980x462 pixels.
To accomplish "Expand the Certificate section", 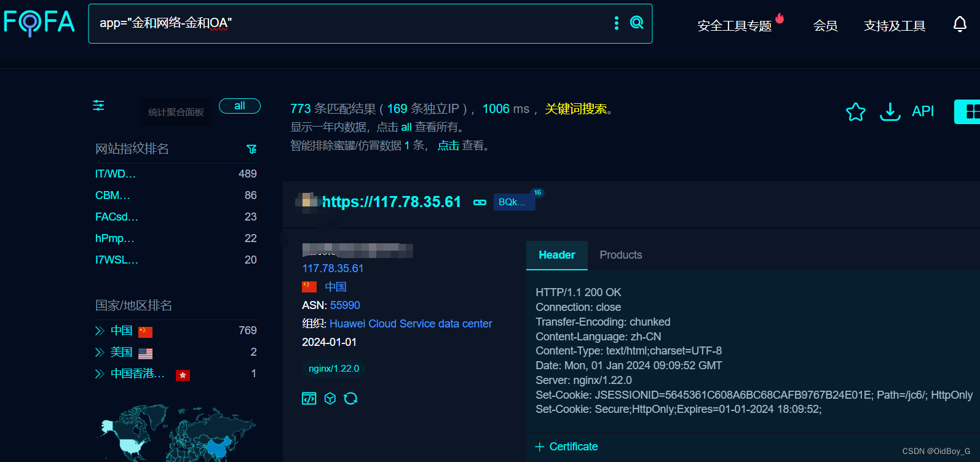I will [x=566, y=447].
